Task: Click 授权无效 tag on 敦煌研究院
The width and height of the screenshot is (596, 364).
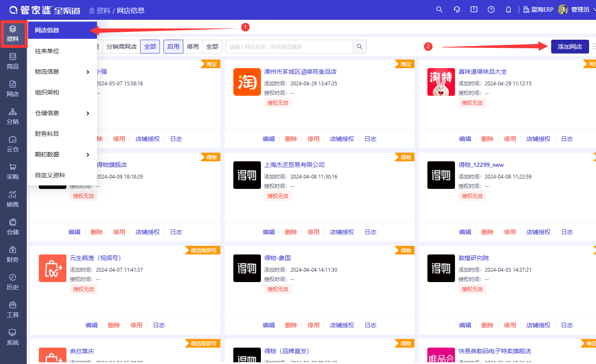Action: [x=472, y=289]
